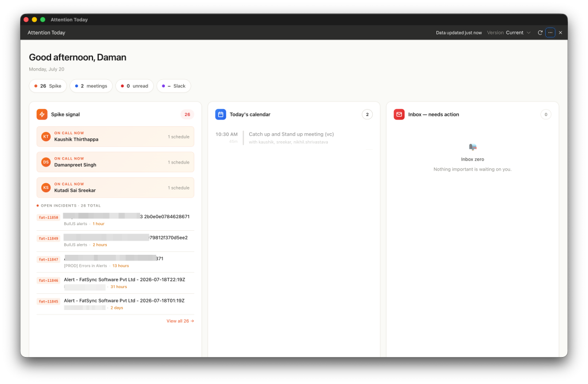Click the Data updated just now status
The width and height of the screenshot is (588, 384).
tap(459, 33)
